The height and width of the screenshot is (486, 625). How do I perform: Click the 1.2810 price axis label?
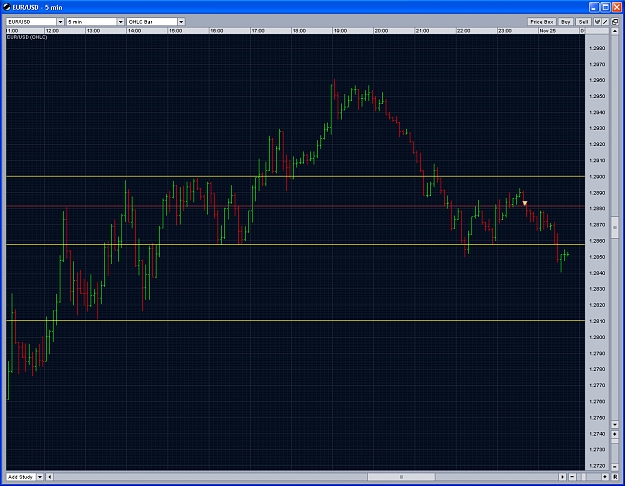(x=597, y=321)
